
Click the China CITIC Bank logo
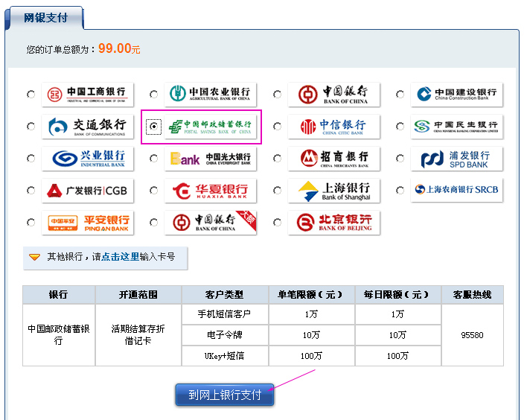click(333, 127)
